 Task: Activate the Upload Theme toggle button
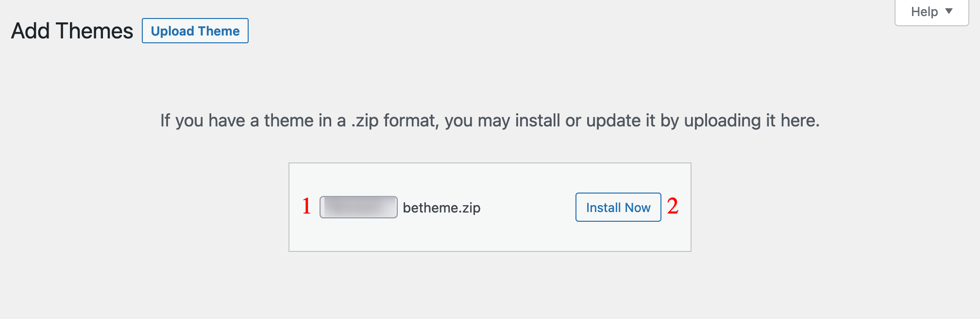click(195, 31)
